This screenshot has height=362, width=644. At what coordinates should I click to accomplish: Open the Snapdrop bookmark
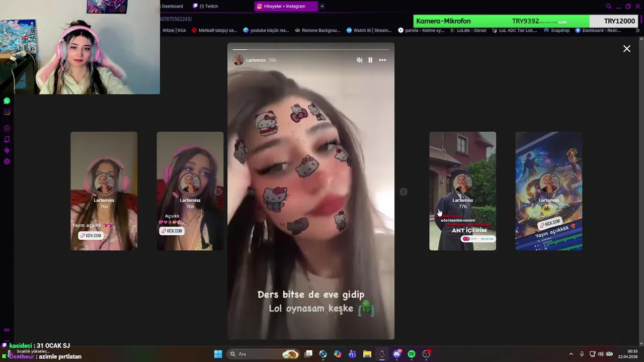[556, 30]
